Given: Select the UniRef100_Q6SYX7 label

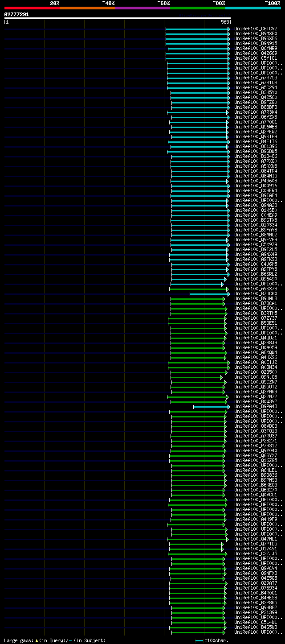Looking at the screenshot, I should [x=256, y=455].
